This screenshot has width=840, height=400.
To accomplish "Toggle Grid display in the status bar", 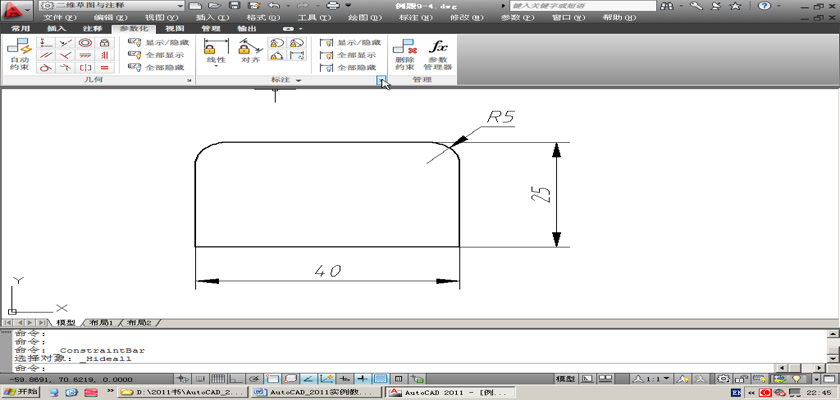I will 218,379.
